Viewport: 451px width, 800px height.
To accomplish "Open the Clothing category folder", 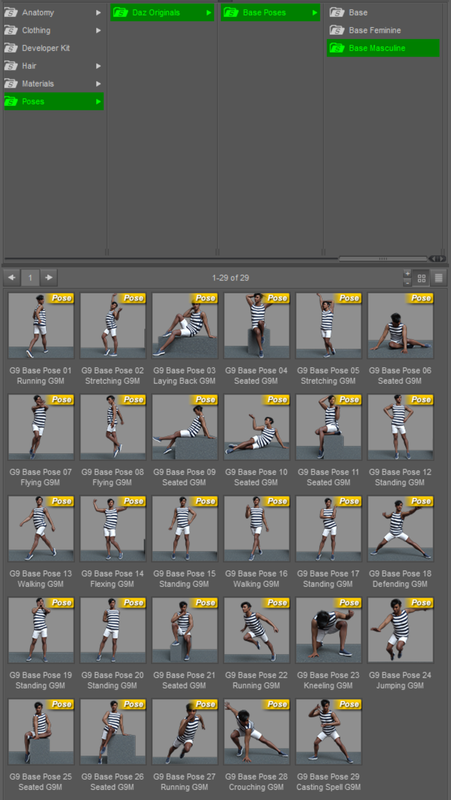I will tap(54, 30).
